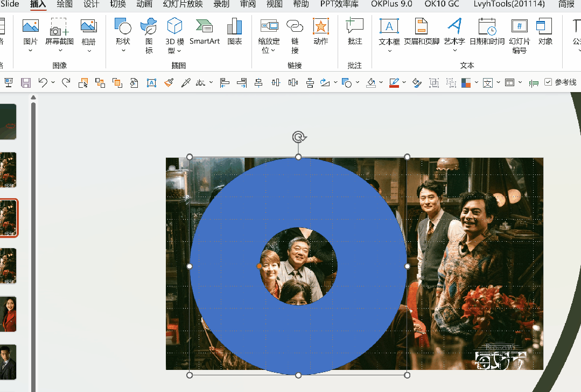
Task: Expand the 图片 dropdown arrow
Action: coord(30,51)
